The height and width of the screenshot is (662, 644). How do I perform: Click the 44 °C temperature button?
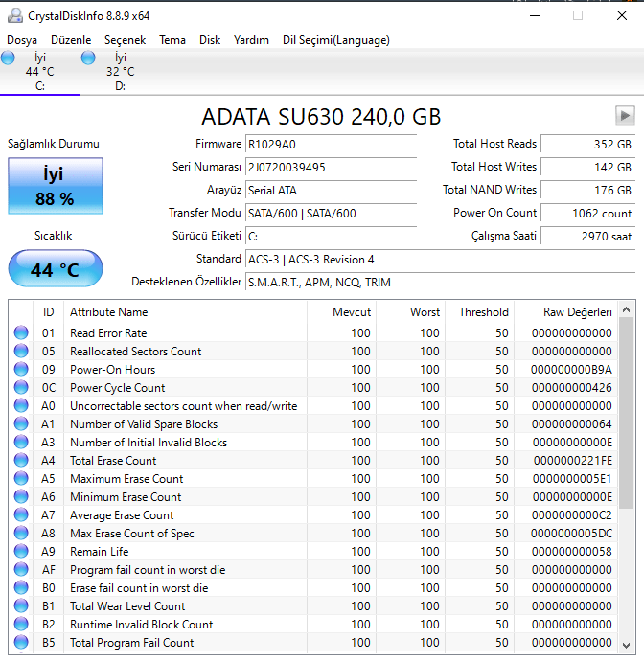(56, 268)
